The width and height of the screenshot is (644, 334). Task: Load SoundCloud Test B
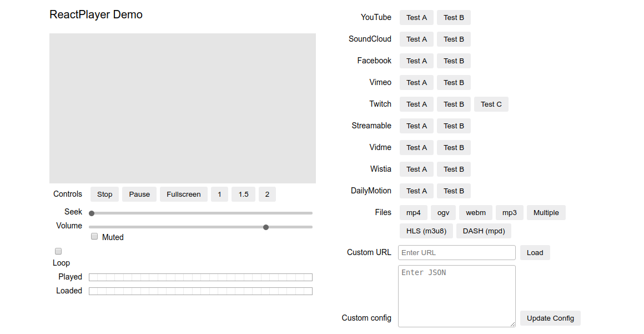tap(454, 39)
